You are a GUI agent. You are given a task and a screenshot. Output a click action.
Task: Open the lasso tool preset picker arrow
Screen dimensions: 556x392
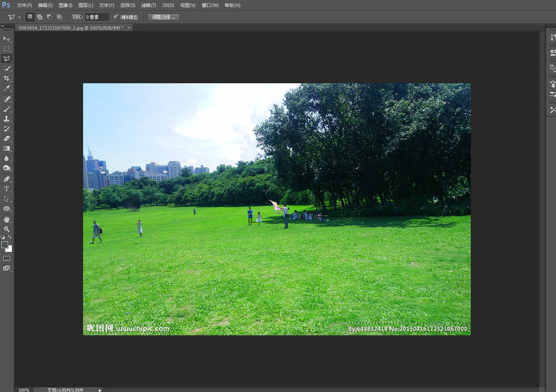coord(19,17)
